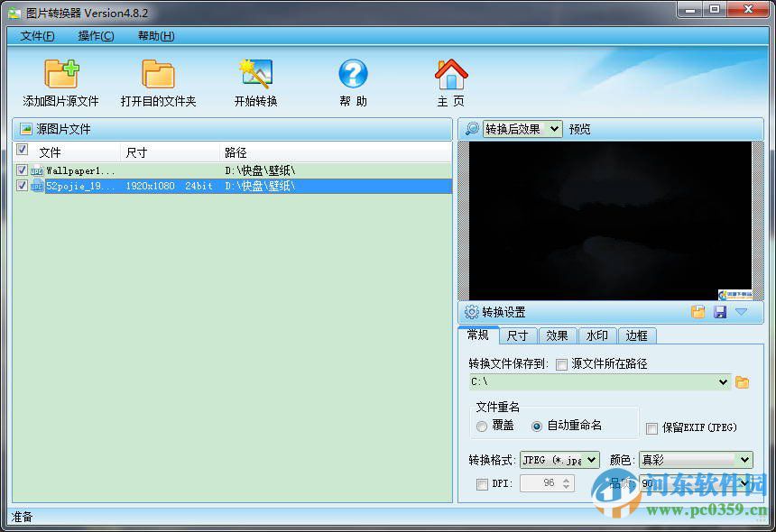Minimize the image converter window
The image size is (776, 532).
click(691, 9)
